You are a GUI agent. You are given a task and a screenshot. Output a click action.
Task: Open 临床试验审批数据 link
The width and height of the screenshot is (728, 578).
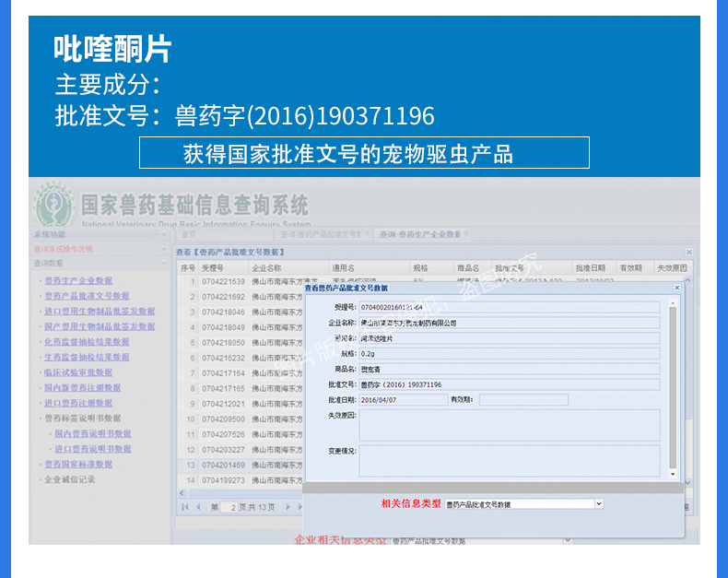78,372
